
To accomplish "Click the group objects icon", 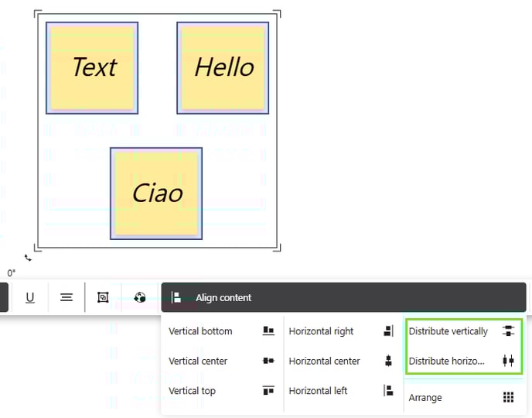I will pyautogui.click(x=103, y=297).
